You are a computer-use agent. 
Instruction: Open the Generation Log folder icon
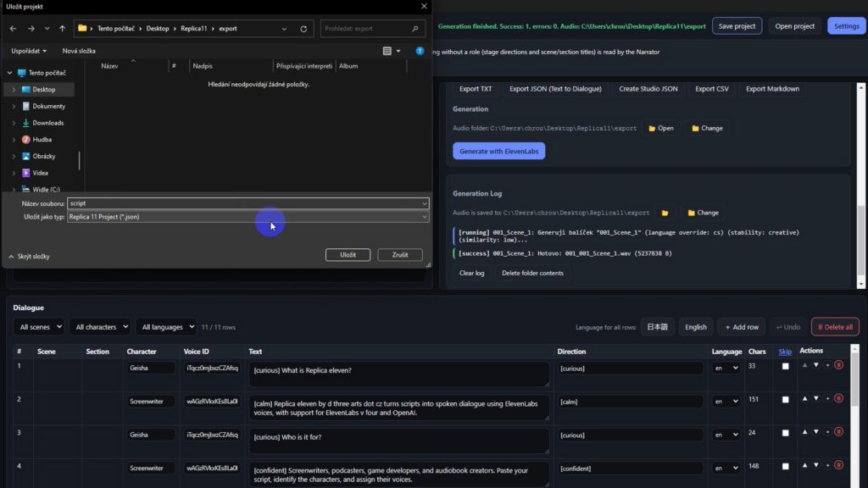(x=665, y=213)
